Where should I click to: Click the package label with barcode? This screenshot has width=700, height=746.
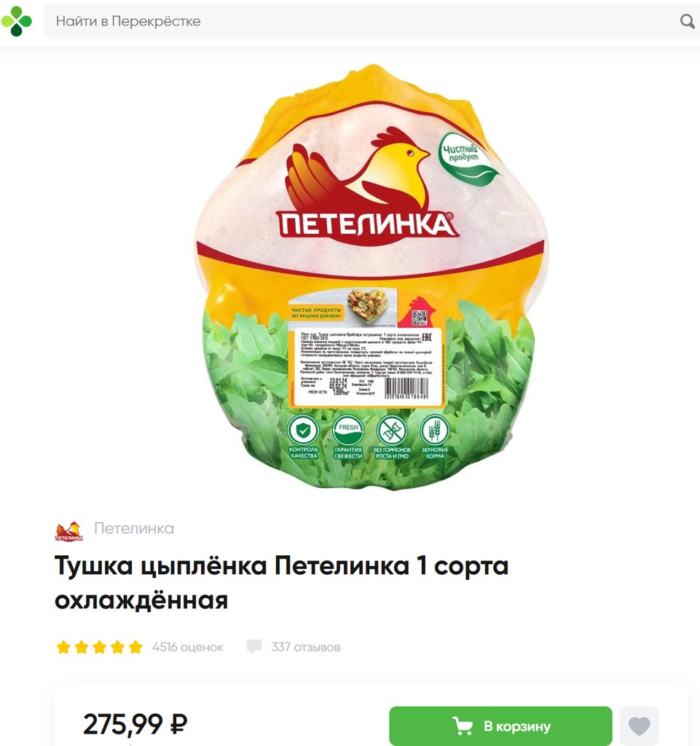pyautogui.click(x=367, y=367)
